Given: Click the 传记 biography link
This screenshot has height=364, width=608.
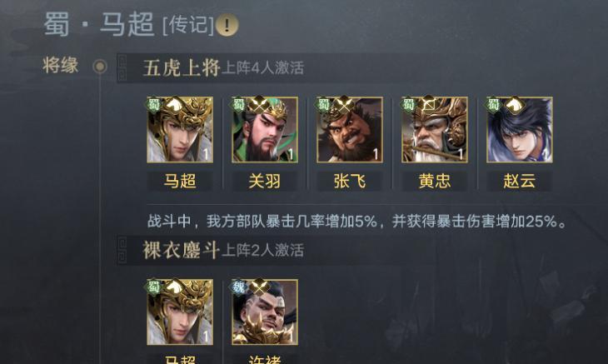Looking at the screenshot, I should pos(188,26).
